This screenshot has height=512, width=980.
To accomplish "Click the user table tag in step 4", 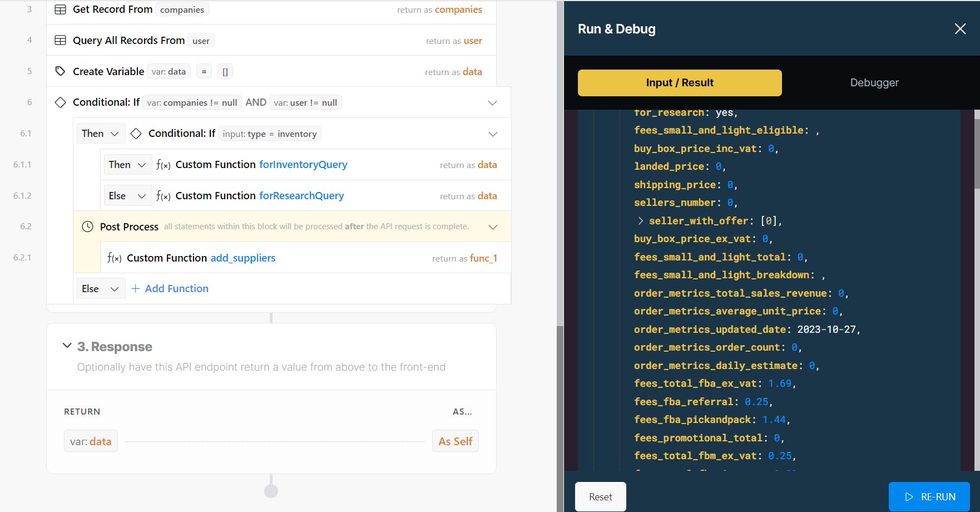I will point(201,41).
